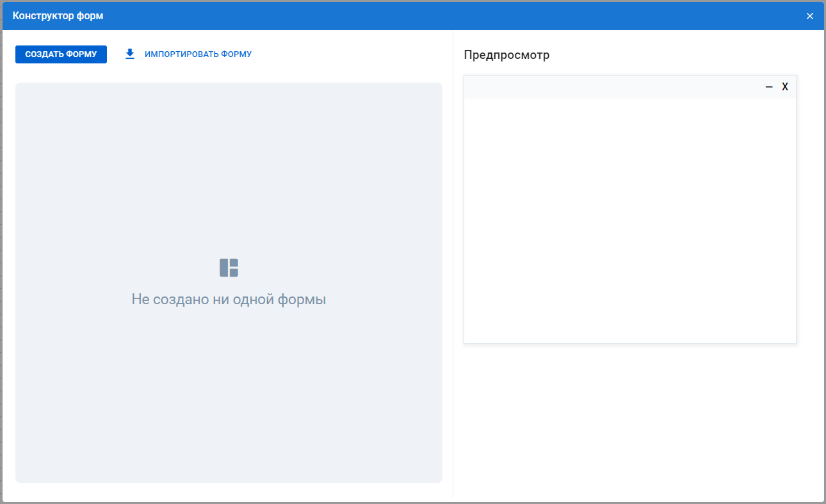Click the preview window's gray header bar
The width and height of the screenshot is (826, 504).
point(608,87)
